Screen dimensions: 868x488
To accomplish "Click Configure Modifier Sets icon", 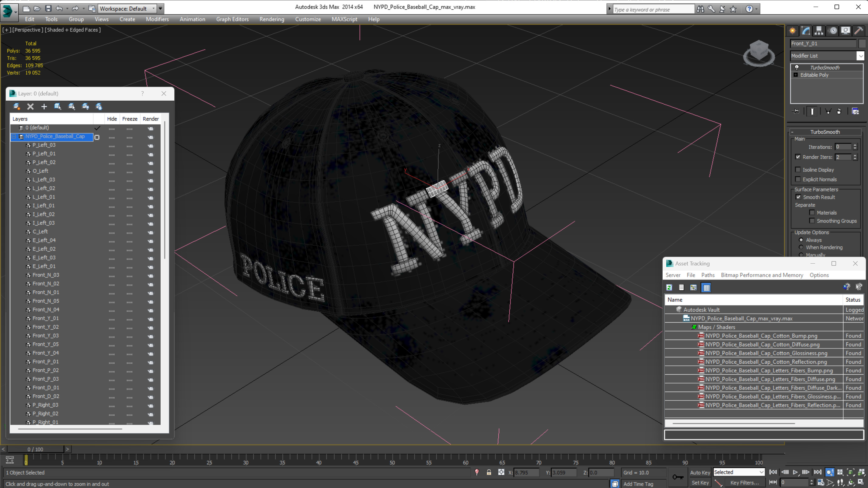I will click(x=855, y=111).
